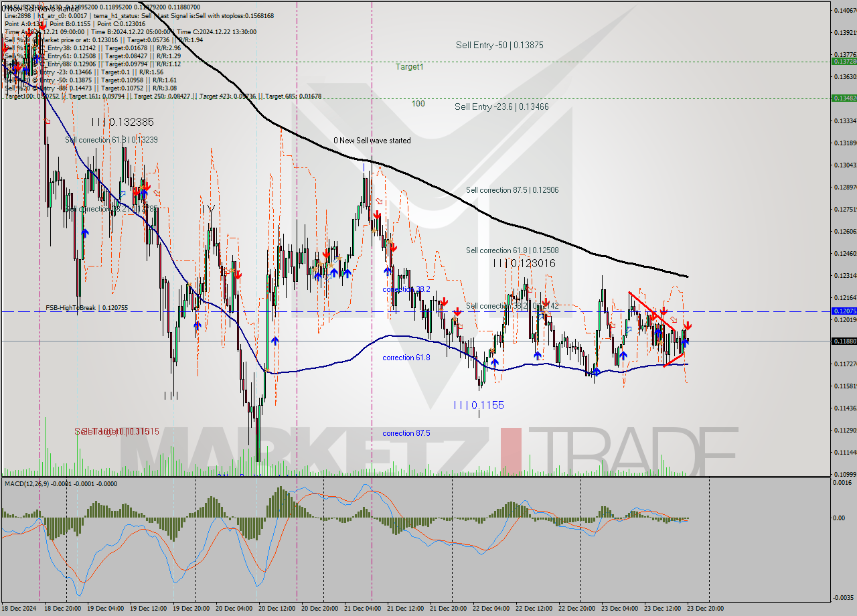Screen dimensions: 857x616
Task: Click the blue 'correction 87.5' label
Action: (x=406, y=433)
